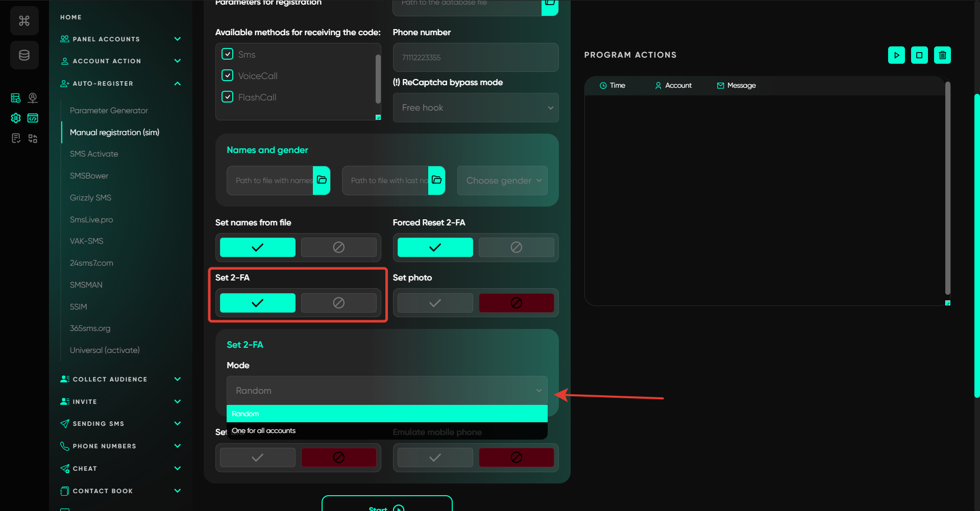Browse folder for file with names
Image resolution: width=980 pixels, height=511 pixels.
click(322, 180)
